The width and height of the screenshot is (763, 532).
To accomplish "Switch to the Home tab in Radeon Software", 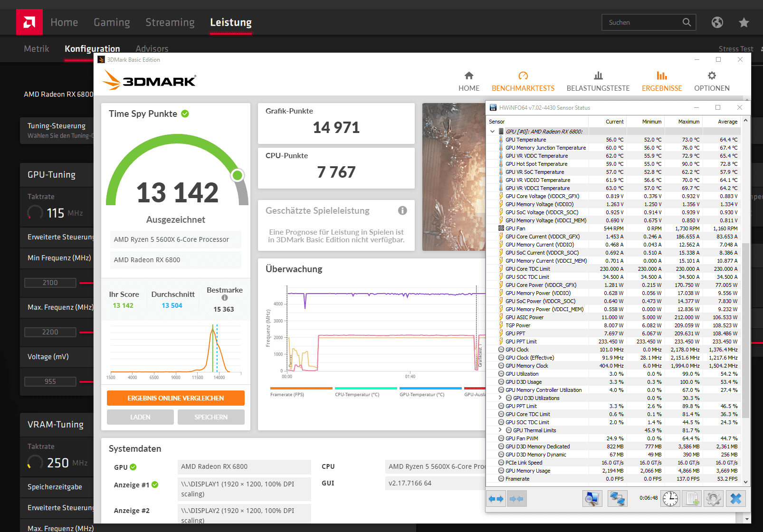I will (64, 22).
